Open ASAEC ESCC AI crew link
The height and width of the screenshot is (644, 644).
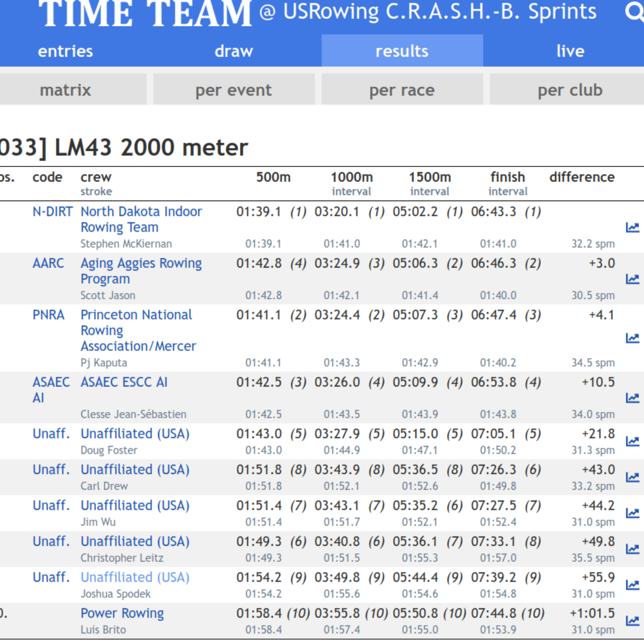pos(124,382)
